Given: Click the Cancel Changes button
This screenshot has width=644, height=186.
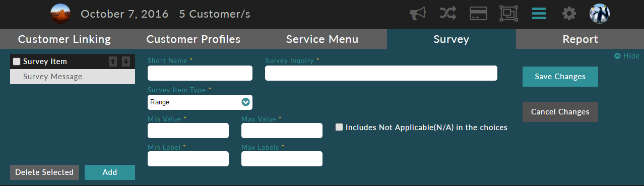Looking at the screenshot, I should point(560,112).
